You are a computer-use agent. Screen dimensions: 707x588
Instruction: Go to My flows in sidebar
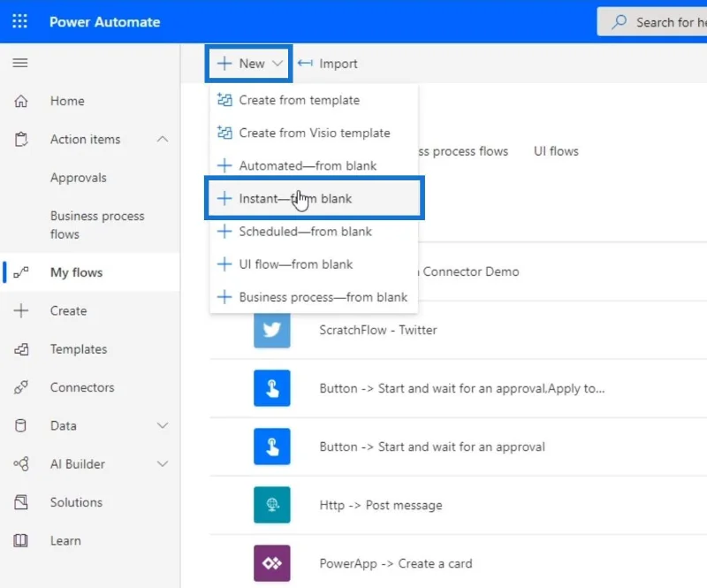pyautogui.click(x=90, y=272)
